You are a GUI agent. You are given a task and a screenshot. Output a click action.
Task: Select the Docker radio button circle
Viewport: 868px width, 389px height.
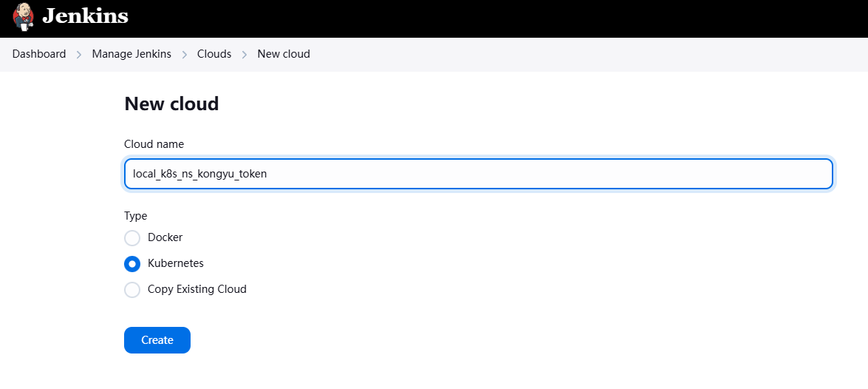[x=132, y=238]
